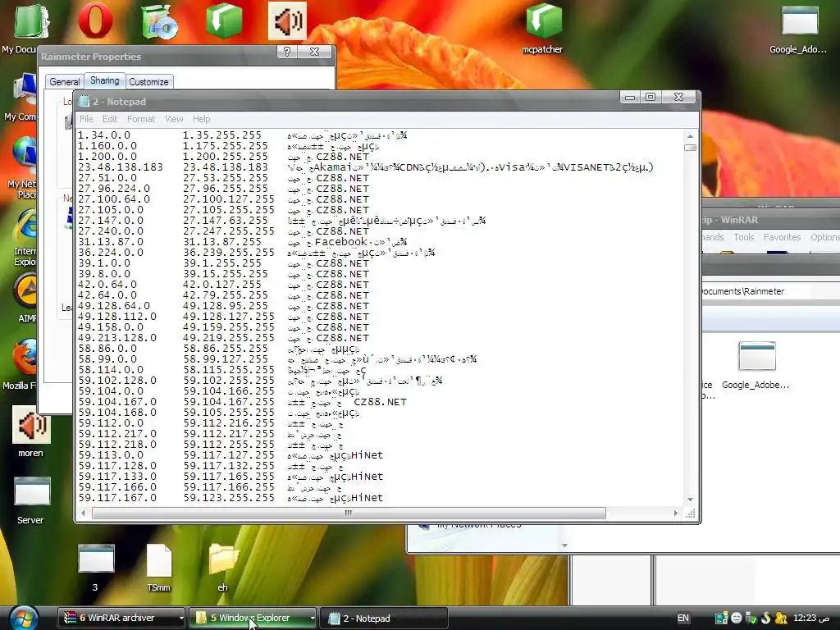
Task: Click the Notepad horizontal scrollbar thumb
Action: point(349,514)
